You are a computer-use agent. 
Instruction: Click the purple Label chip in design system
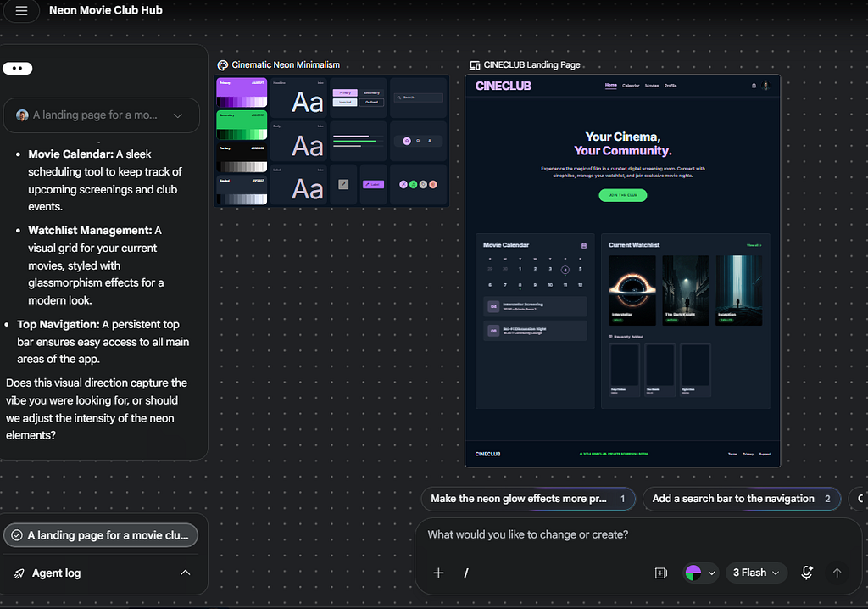tap(373, 185)
